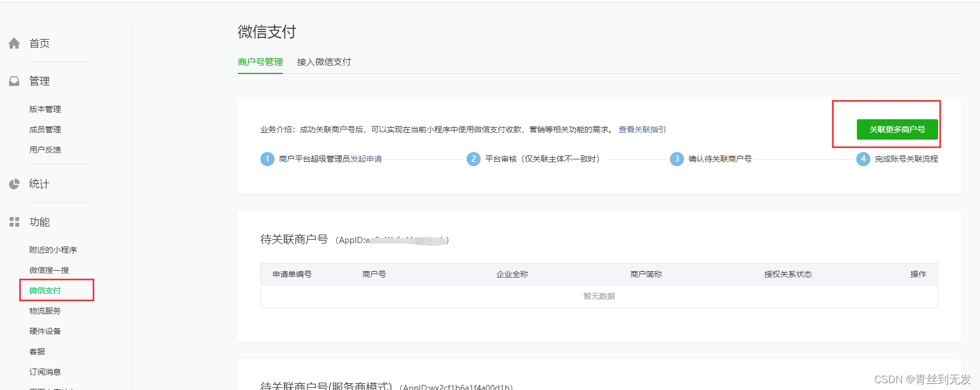This screenshot has width=980, height=390.
Task: Click the green 关联更多商户号 button
Action: pyautogui.click(x=897, y=129)
